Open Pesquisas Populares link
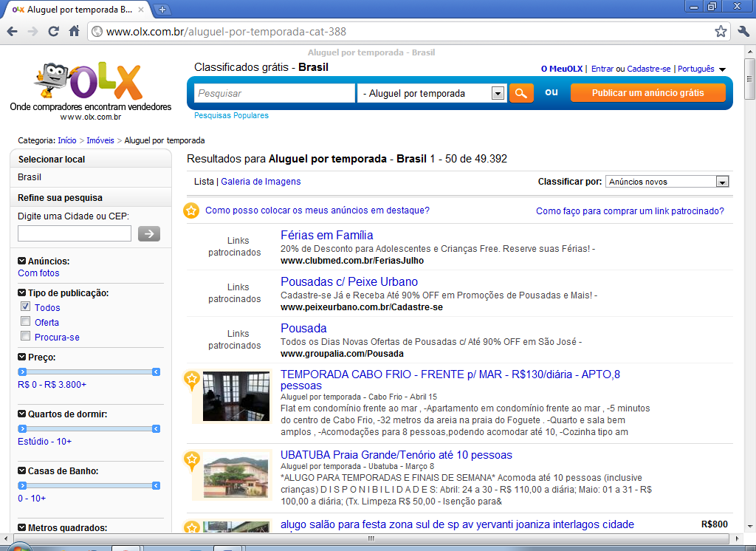The width and height of the screenshot is (756, 551). coord(231,115)
